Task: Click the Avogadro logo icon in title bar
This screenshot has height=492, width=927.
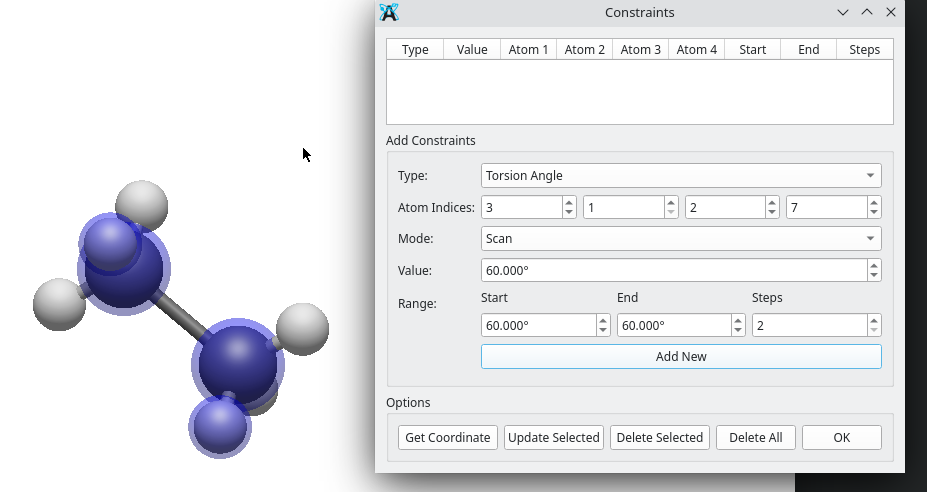Action: tap(389, 12)
